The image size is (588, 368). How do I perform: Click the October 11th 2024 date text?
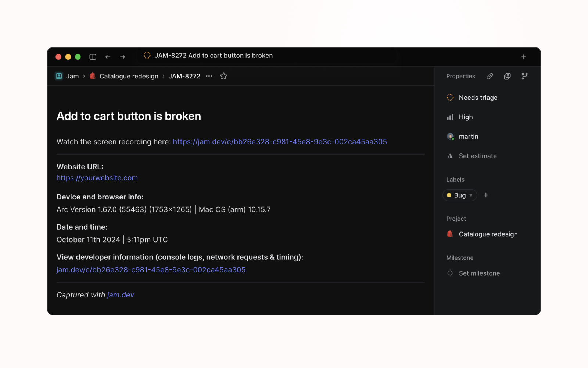pyautogui.click(x=112, y=240)
